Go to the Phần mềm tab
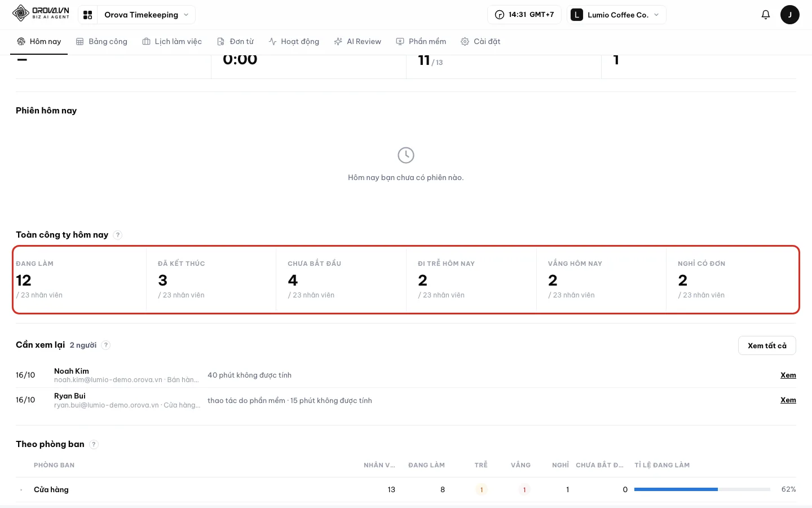The height and width of the screenshot is (508, 812). pyautogui.click(x=421, y=42)
